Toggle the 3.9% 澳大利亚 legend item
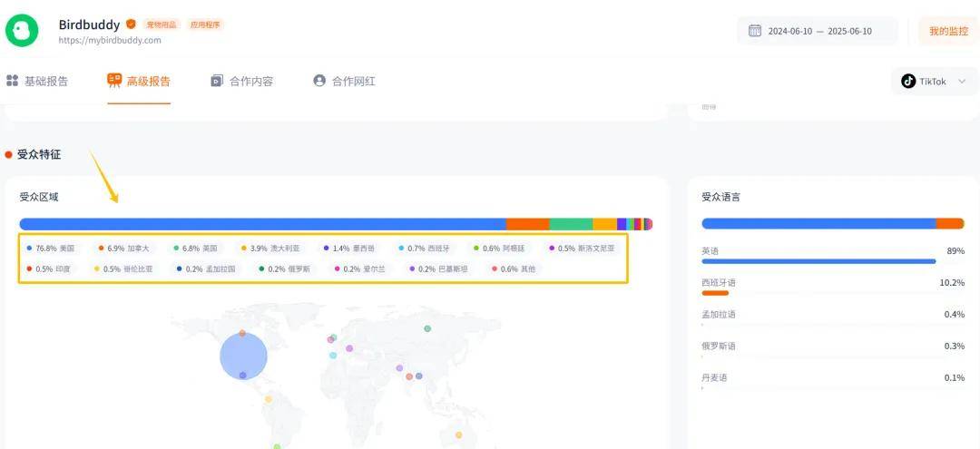This screenshot has height=449, width=980. pos(270,248)
